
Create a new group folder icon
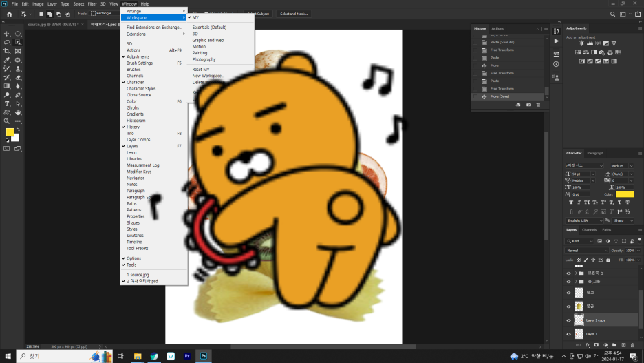614,345
